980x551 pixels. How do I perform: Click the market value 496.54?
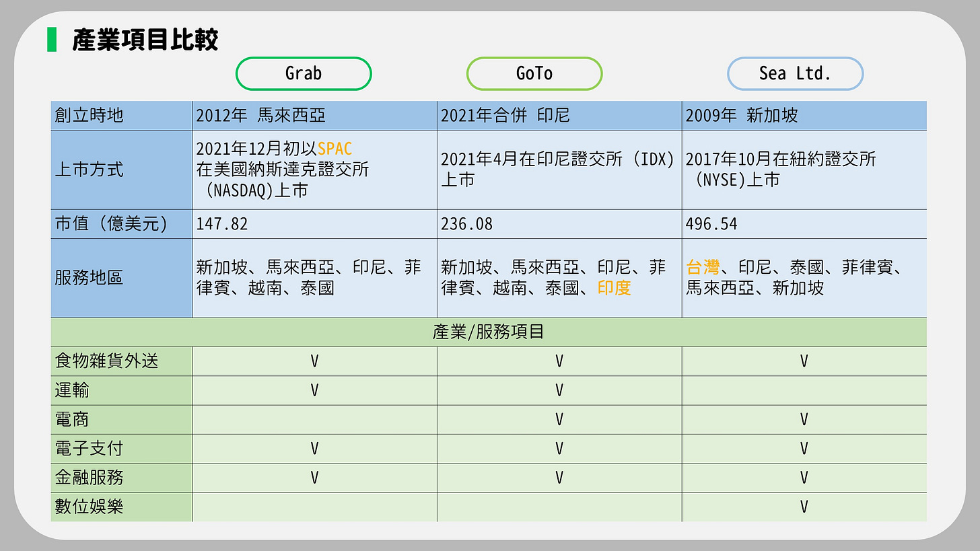(711, 224)
